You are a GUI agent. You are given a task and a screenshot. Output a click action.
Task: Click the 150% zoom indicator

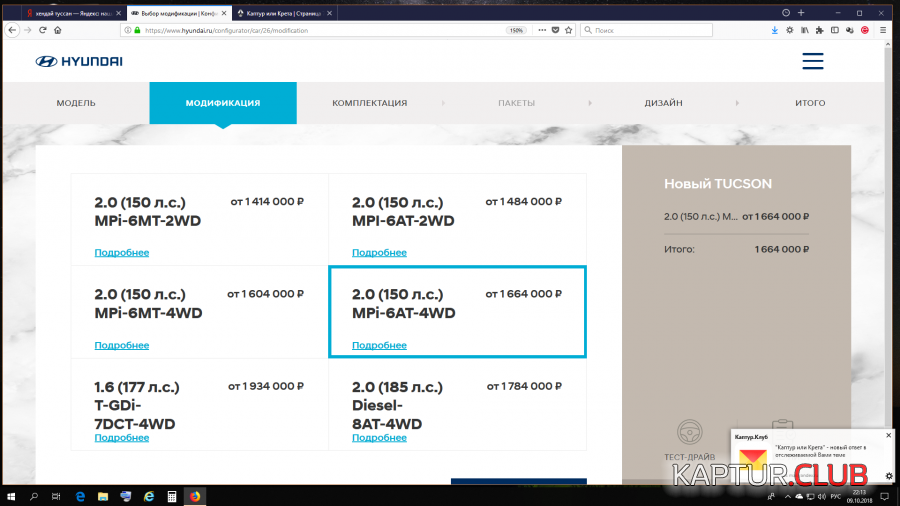[x=516, y=30]
